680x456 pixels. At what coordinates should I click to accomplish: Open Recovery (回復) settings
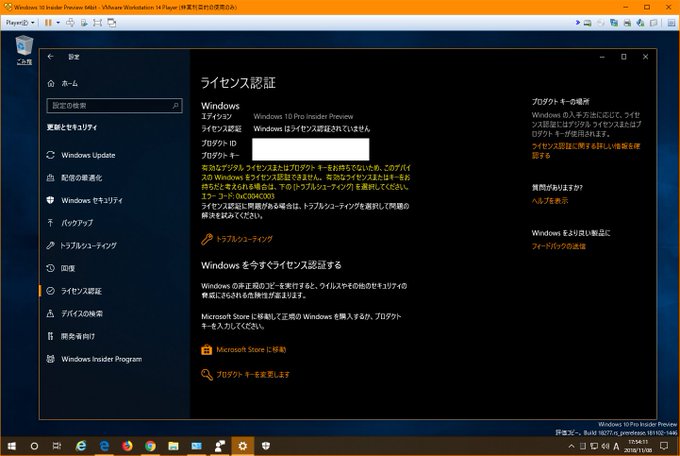point(61,268)
